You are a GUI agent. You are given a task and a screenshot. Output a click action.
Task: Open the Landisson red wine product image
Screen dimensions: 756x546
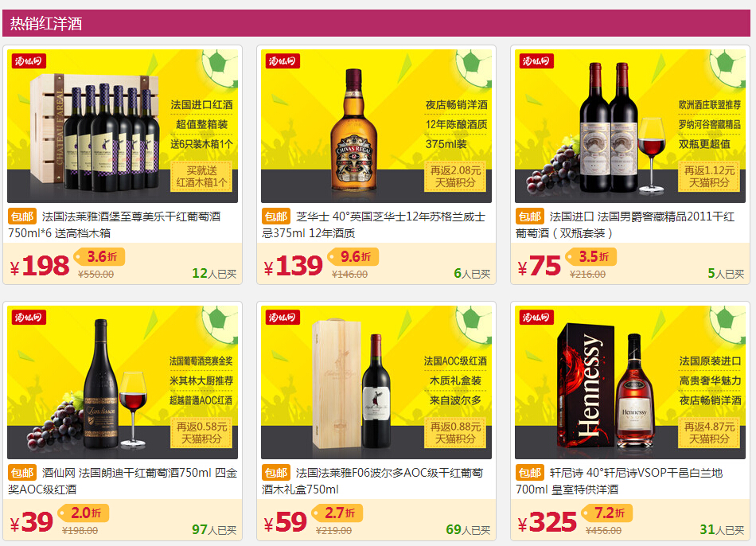pyautogui.click(x=123, y=382)
